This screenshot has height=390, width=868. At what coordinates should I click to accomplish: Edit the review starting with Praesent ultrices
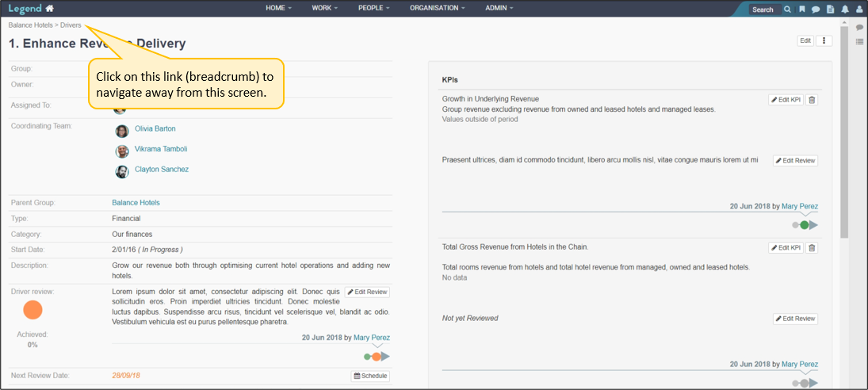tap(796, 160)
